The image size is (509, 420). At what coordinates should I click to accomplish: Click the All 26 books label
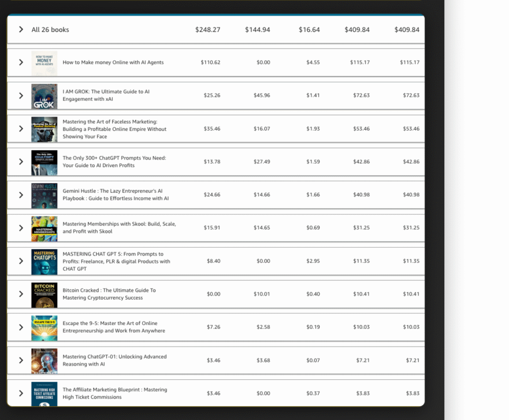[50, 29]
